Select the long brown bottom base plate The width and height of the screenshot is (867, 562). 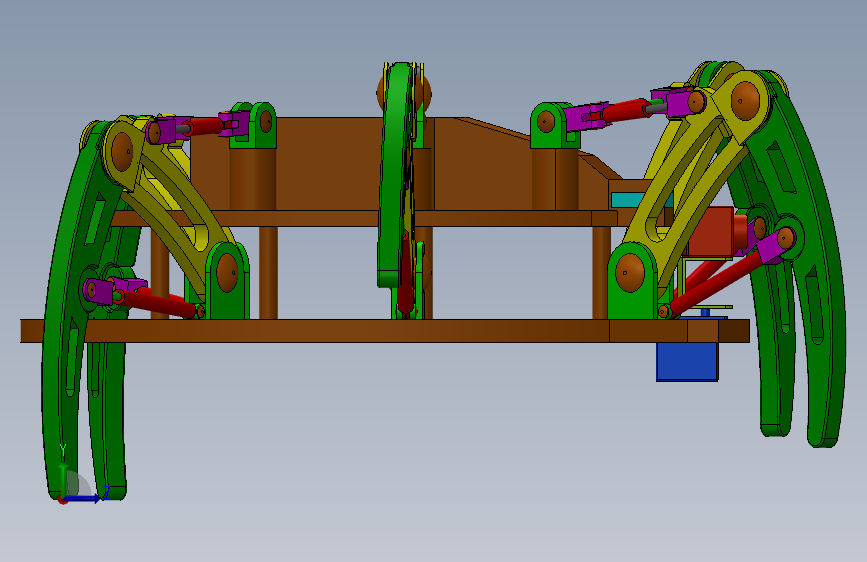point(385,331)
